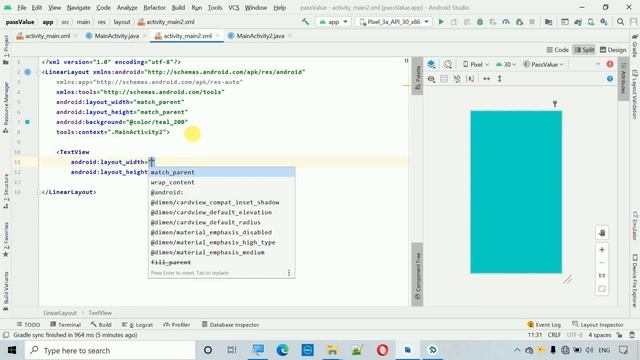Click the Windows taskbar search box
640x360 pixels.
(110, 350)
